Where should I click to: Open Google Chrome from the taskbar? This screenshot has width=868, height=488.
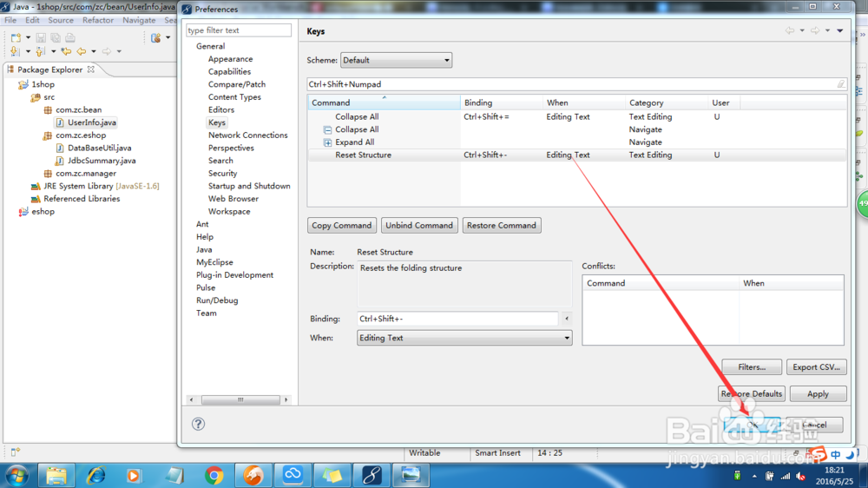pyautogui.click(x=214, y=475)
